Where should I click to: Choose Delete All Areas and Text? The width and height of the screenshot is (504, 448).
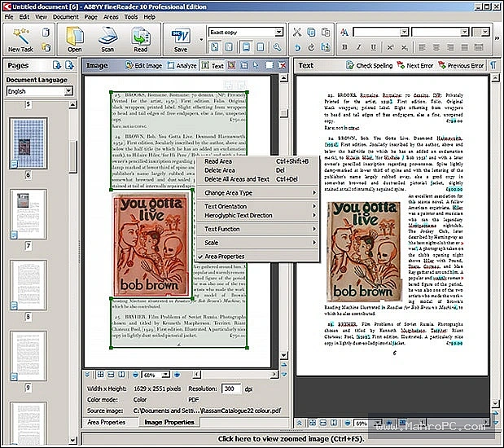[x=258, y=179]
